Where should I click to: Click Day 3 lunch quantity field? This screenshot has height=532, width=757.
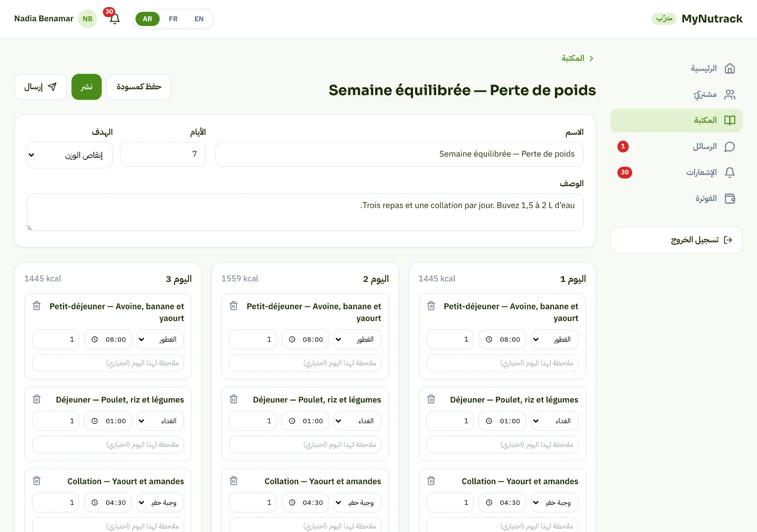click(56, 421)
